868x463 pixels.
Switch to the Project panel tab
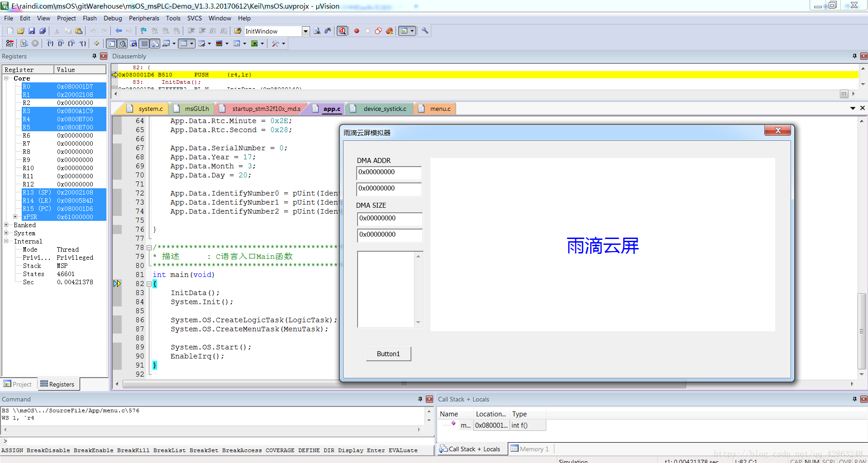[x=18, y=384]
